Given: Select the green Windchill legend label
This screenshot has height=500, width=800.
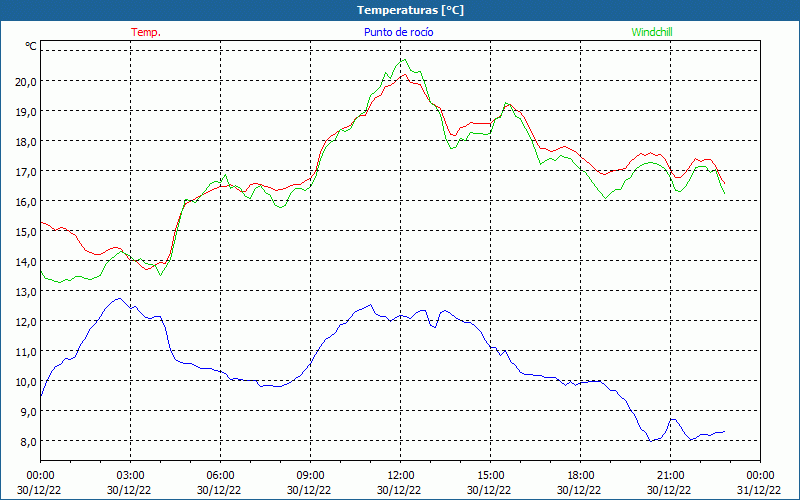Looking at the screenshot, I should coord(652,32).
